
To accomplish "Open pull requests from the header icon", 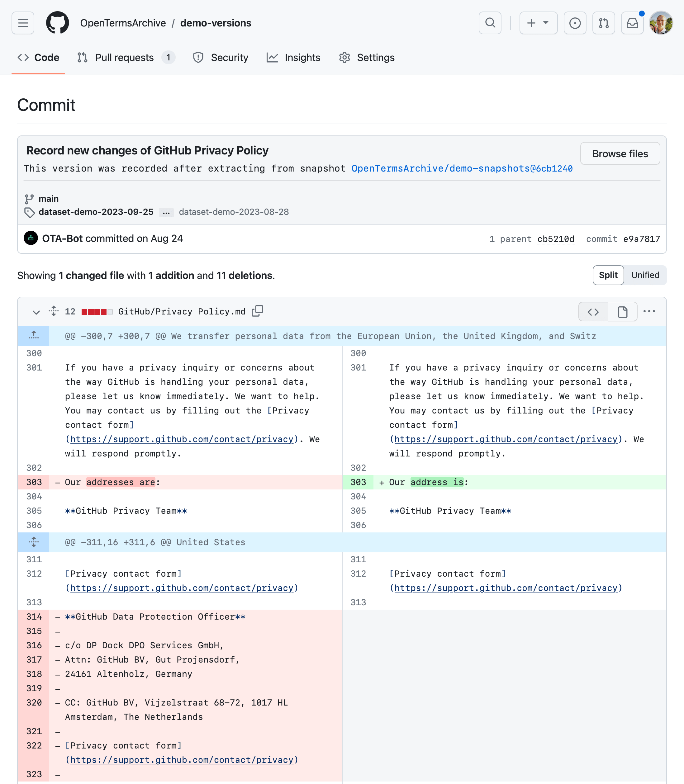I will pyautogui.click(x=603, y=23).
